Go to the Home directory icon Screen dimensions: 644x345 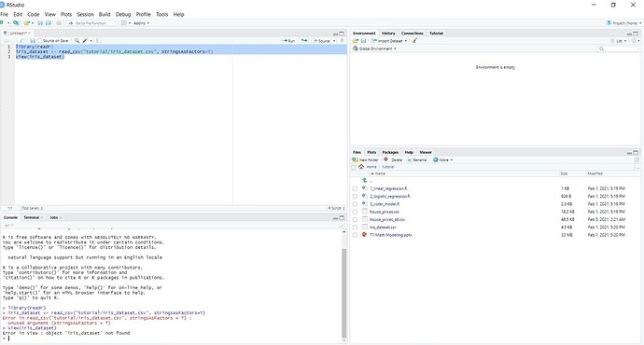tap(361, 167)
